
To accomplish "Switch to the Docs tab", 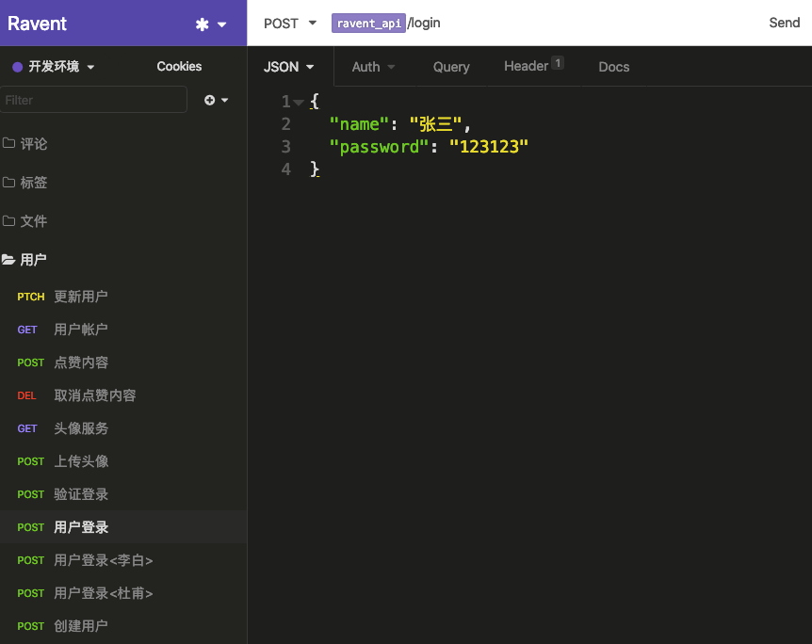I will [x=613, y=67].
